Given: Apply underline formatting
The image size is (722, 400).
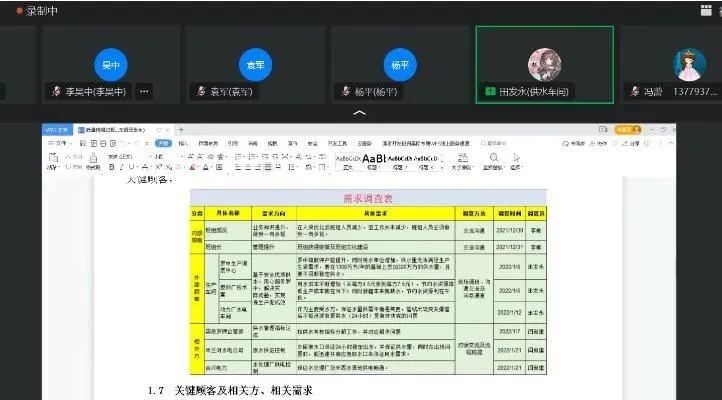Looking at the screenshot, I should (x=127, y=167).
